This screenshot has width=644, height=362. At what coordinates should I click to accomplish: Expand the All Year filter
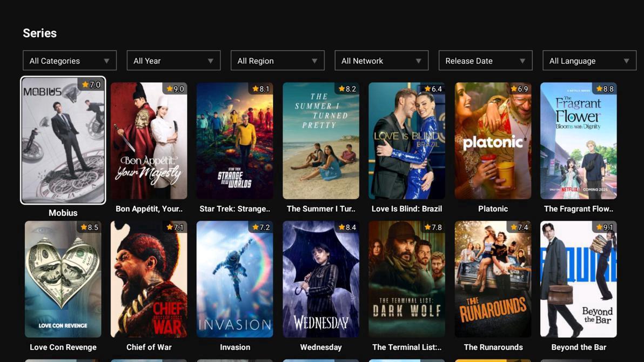click(x=173, y=61)
